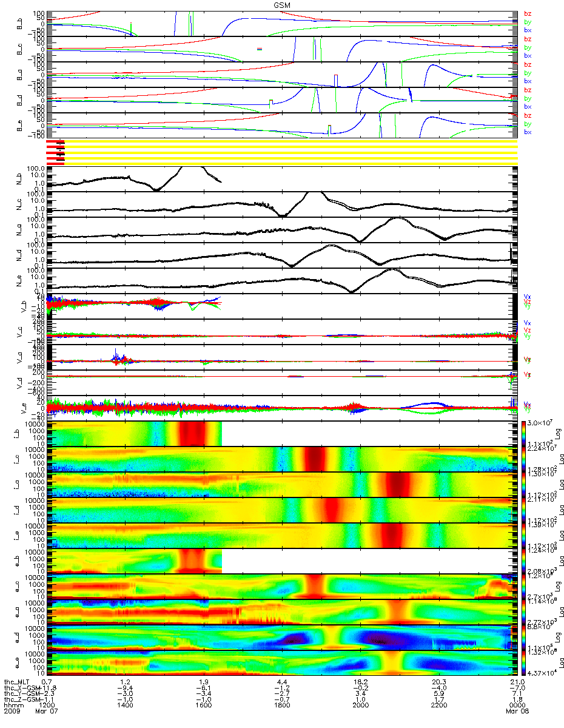The image size is (564, 728).
Task: Click the MLT value 4.4
Action: tap(282, 681)
